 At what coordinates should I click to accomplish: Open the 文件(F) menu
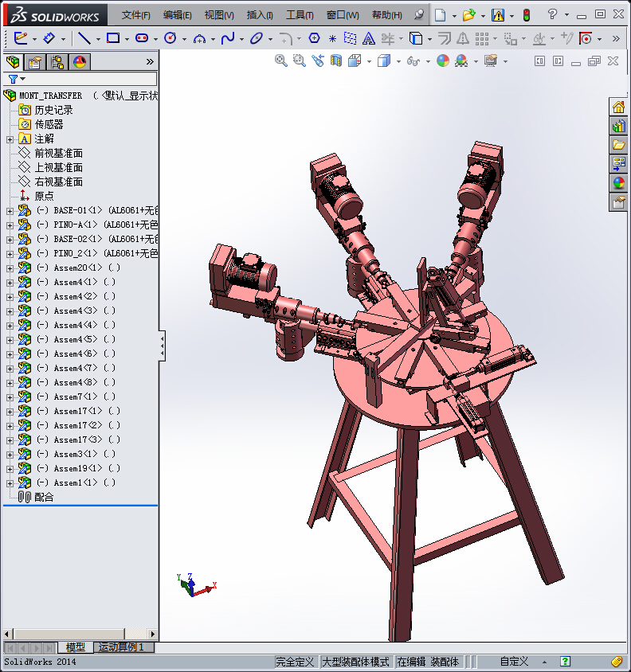[136, 15]
